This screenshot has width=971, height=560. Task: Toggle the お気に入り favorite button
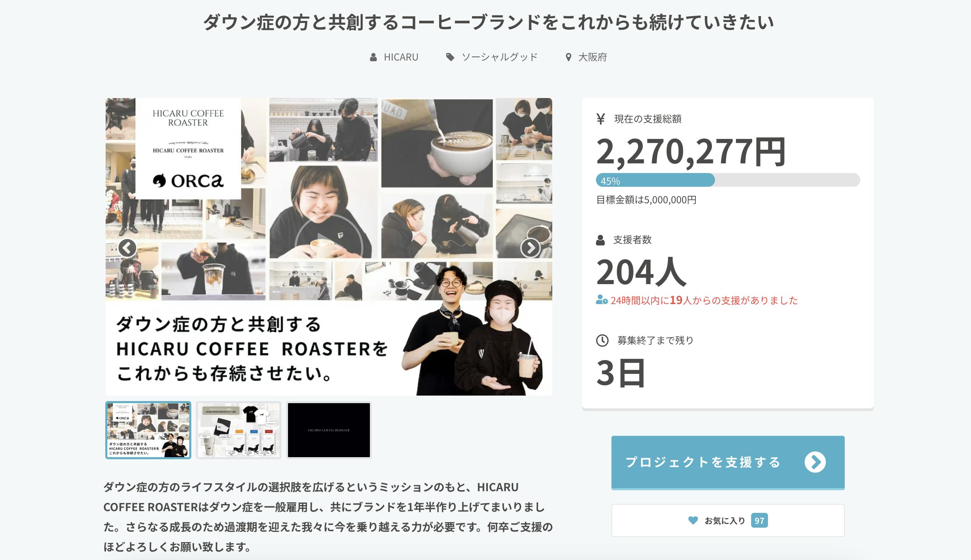728,520
